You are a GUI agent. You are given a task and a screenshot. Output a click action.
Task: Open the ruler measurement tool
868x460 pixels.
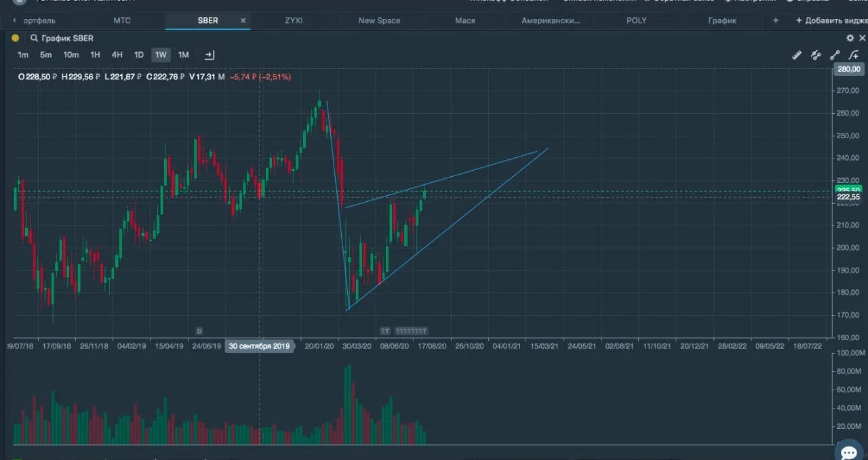[797, 56]
